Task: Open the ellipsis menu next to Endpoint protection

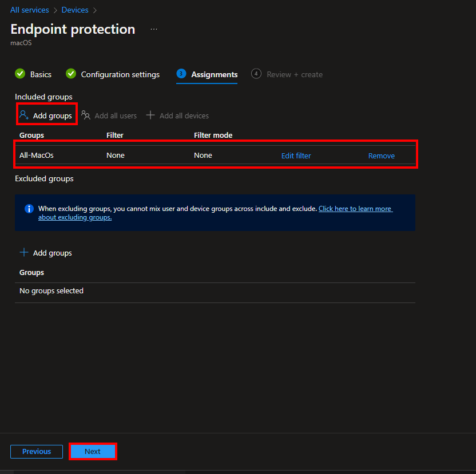Action: pyautogui.click(x=153, y=30)
